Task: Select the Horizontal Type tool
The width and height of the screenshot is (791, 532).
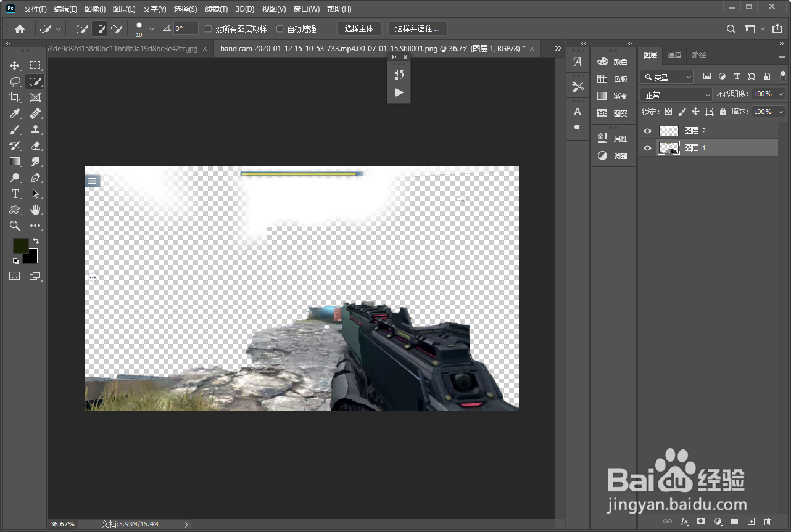Action: point(15,194)
